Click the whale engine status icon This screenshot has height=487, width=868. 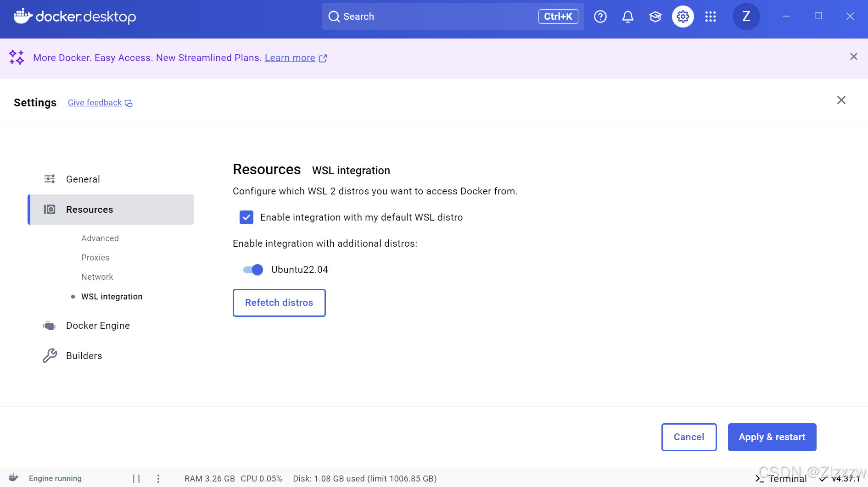point(14,478)
